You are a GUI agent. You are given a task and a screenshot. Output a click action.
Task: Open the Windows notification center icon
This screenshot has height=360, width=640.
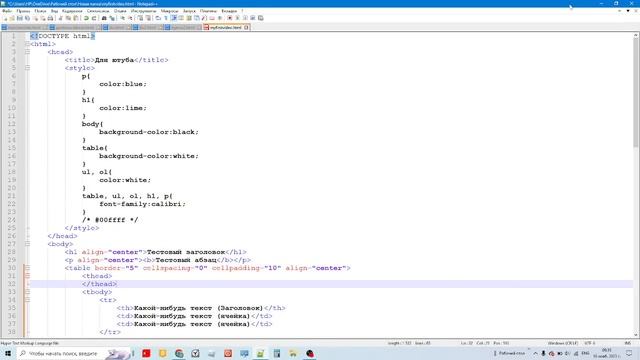(x=629, y=353)
